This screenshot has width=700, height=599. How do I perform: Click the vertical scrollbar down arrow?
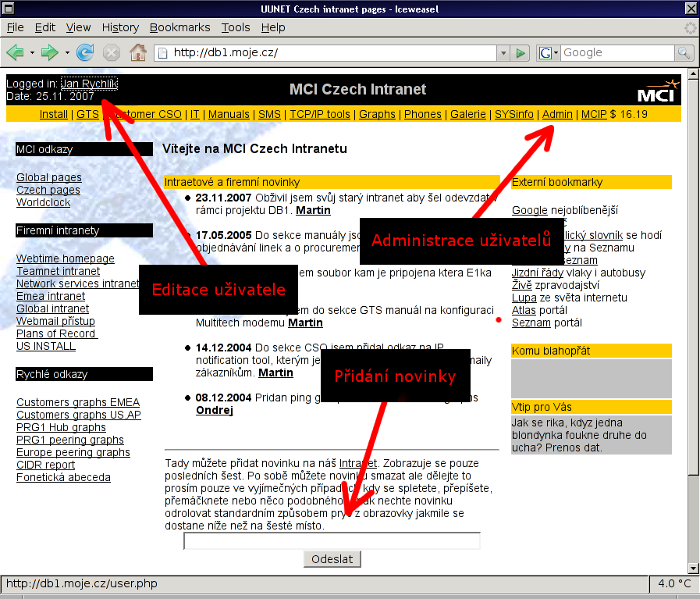[x=692, y=568]
